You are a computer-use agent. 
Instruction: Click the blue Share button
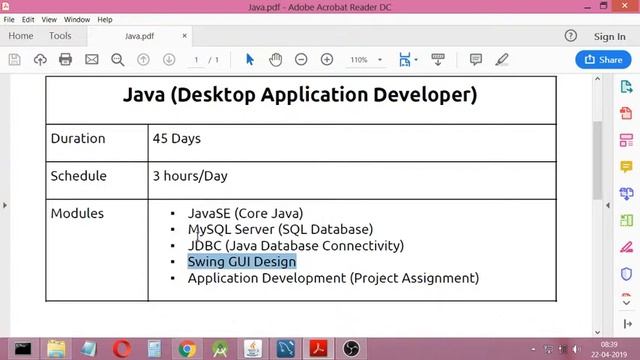(x=603, y=60)
